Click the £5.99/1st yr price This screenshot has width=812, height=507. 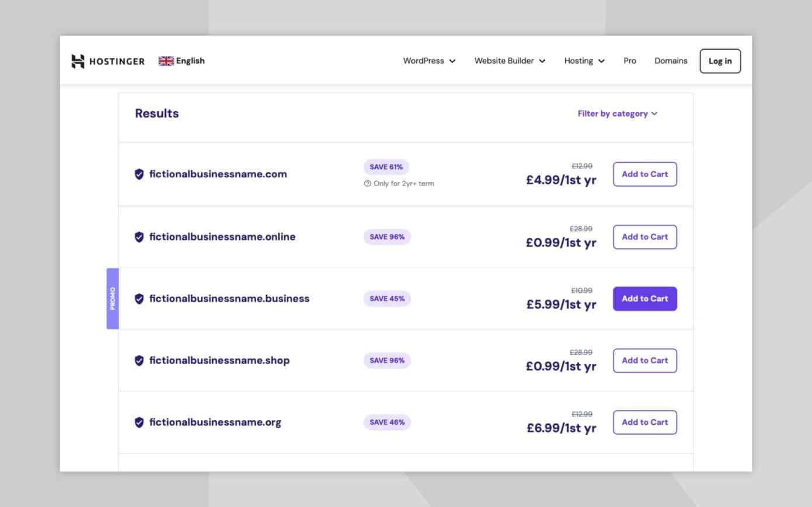[561, 305]
